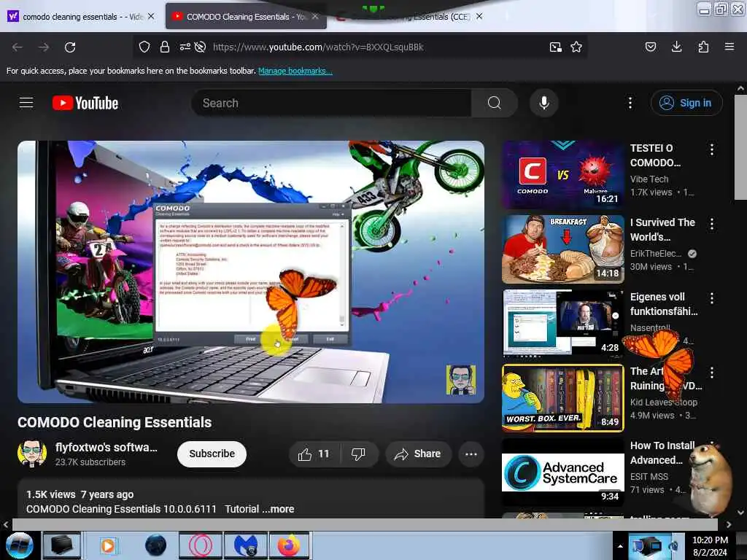747x560 pixels.
Task: Open flyfoxtwo's channel avatar
Action: pyautogui.click(x=32, y=454)
